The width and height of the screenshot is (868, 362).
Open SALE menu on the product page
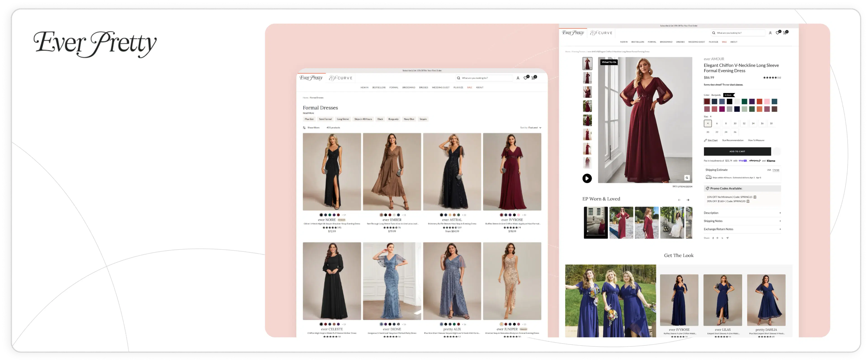[x=724, y=42]
